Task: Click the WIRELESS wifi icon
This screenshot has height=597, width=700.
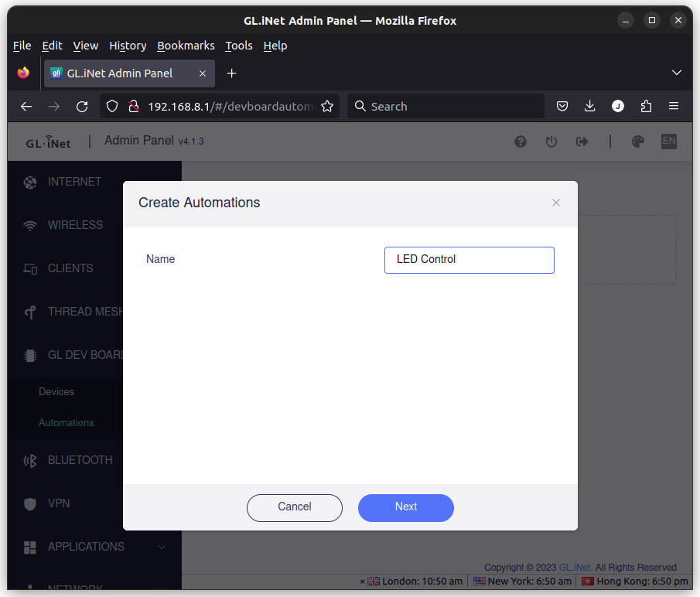Action: pos(30,226)
